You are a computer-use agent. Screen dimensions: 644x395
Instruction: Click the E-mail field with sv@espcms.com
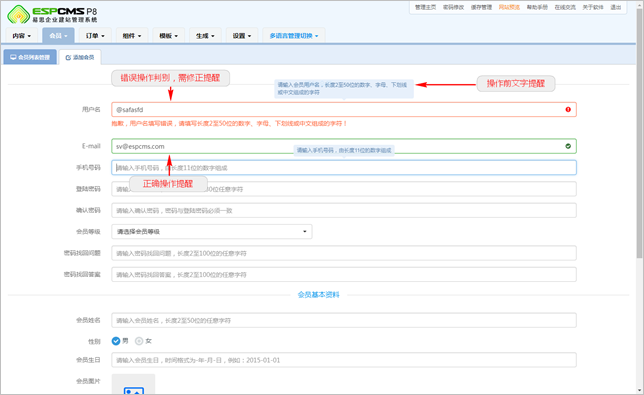344,146
